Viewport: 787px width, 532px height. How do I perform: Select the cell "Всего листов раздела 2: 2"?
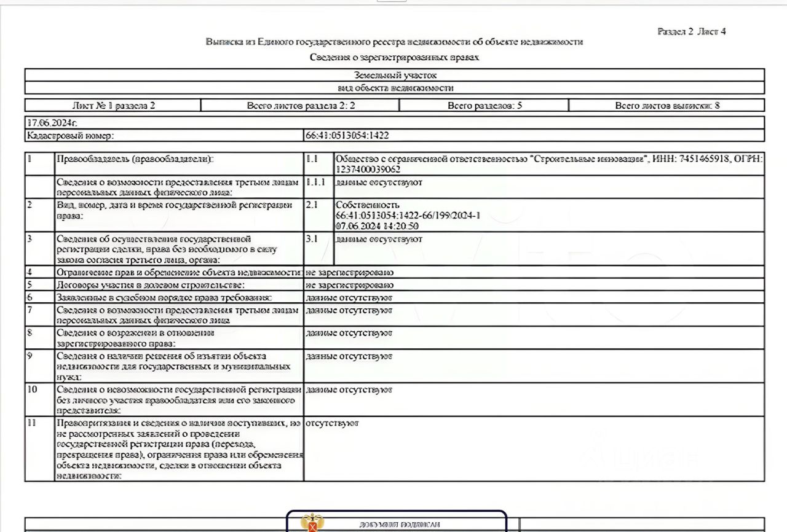coord(301,106)
